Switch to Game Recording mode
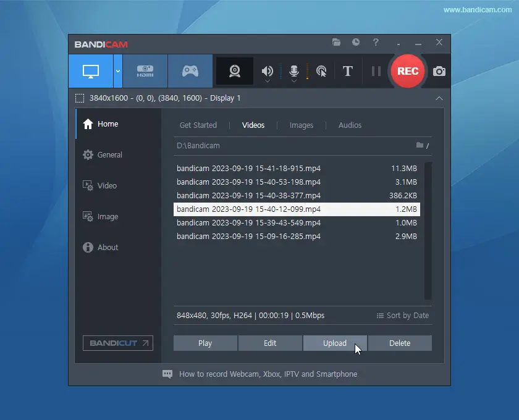 coord(190,71)
